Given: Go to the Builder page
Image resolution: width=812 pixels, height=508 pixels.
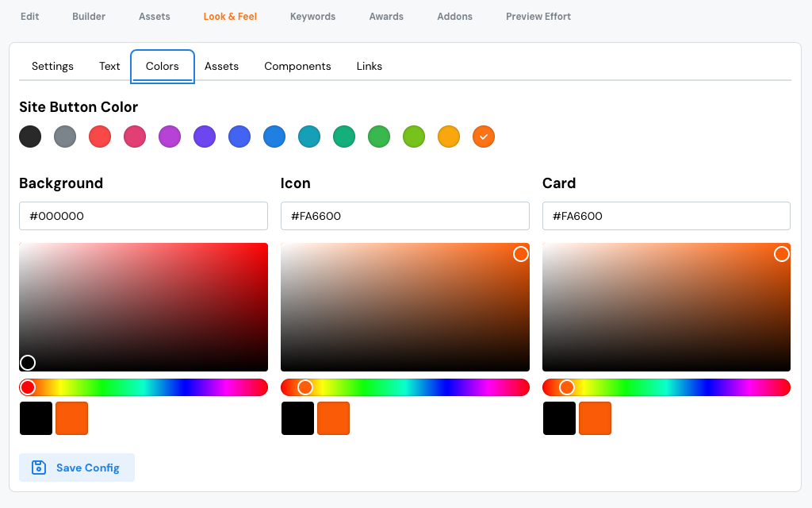Looking at the screenshot, I should coord(89,16).
